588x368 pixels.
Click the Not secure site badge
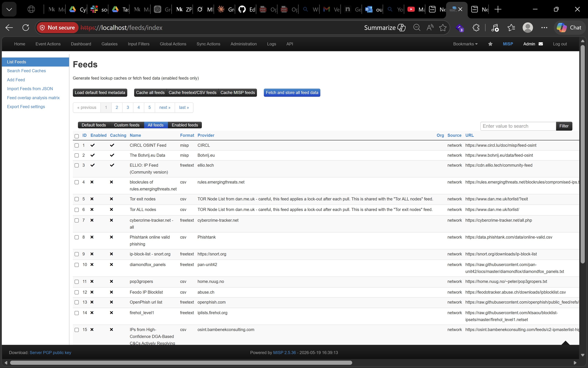57,27
